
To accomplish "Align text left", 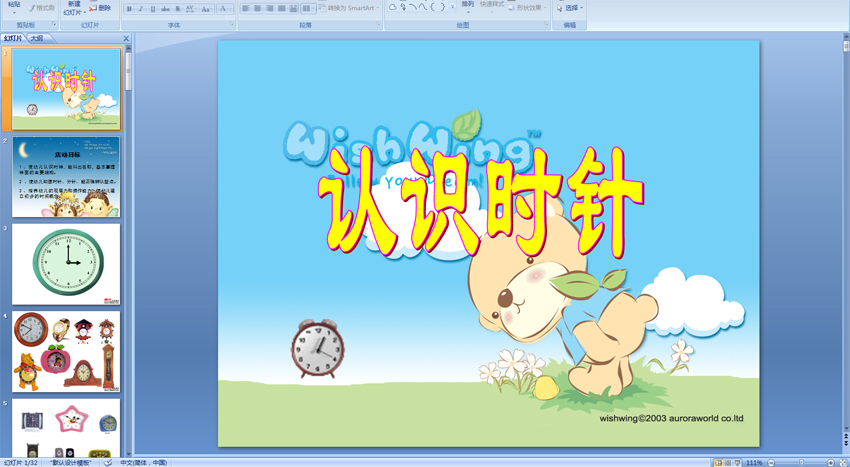I will click(246, 8).
